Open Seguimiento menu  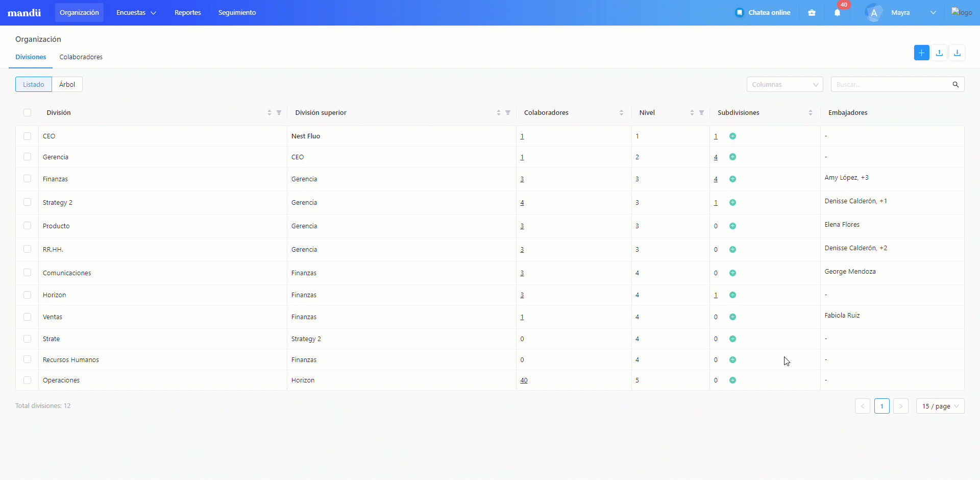tap(237, 13)
